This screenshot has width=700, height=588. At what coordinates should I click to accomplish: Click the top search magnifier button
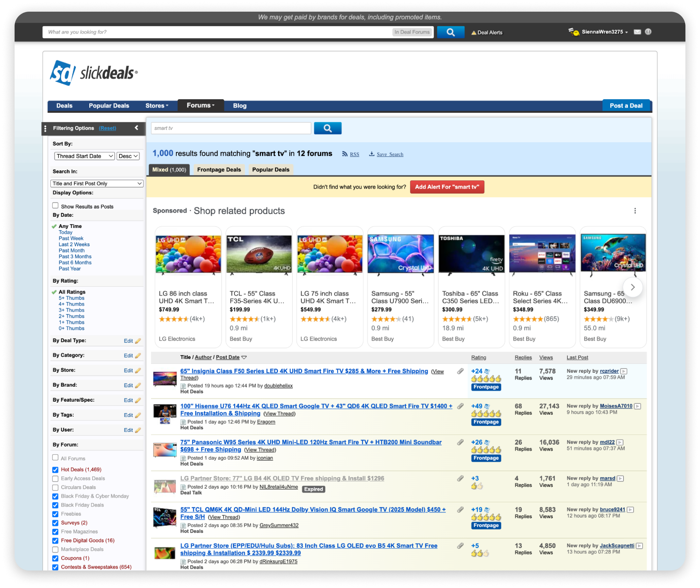[x=450, y=32]
